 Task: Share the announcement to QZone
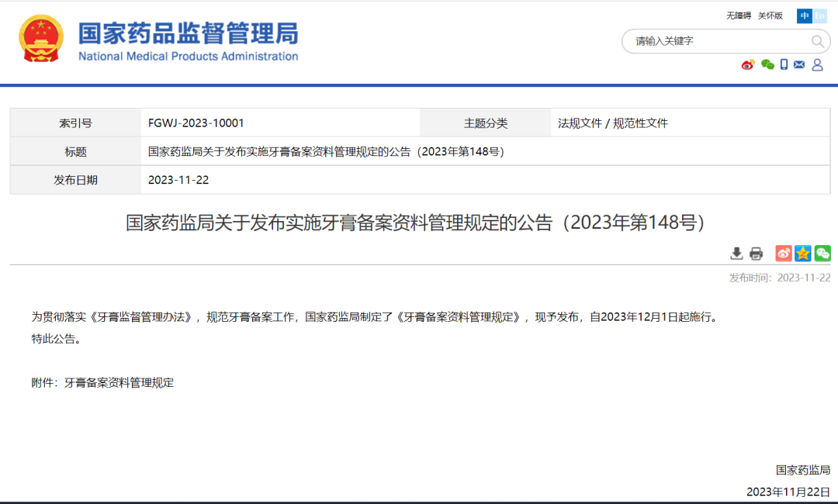803,253
